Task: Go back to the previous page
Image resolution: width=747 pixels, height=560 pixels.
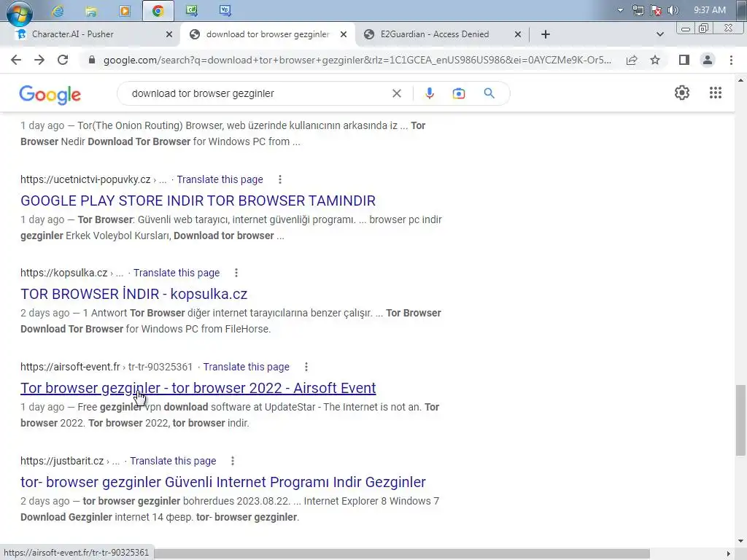Action: point(16,60)
